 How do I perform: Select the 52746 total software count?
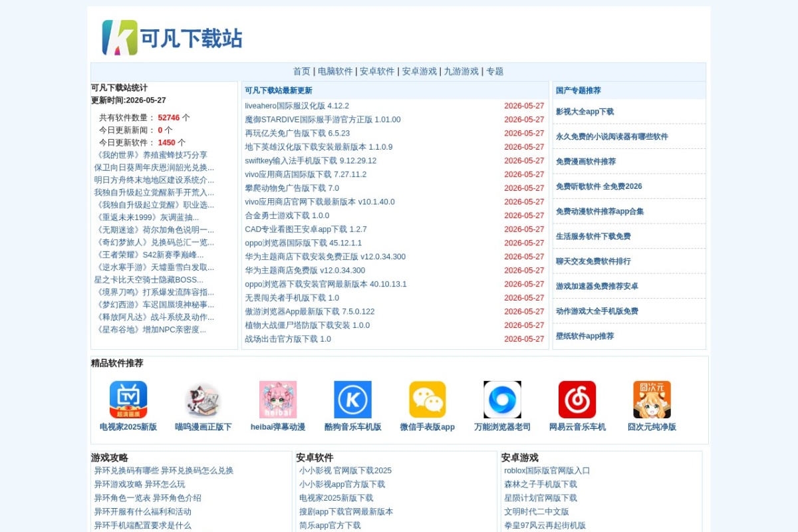(169, 118)
